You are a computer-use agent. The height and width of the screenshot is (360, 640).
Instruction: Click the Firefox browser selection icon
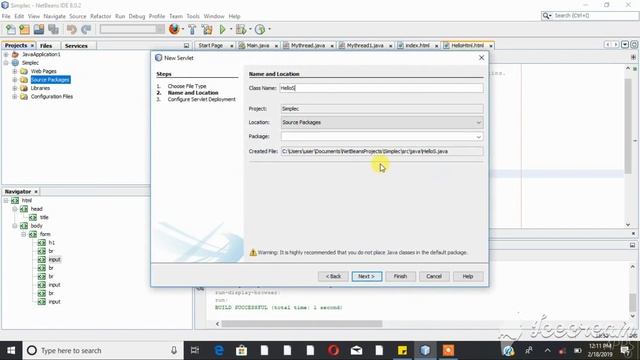pos(174,29)
